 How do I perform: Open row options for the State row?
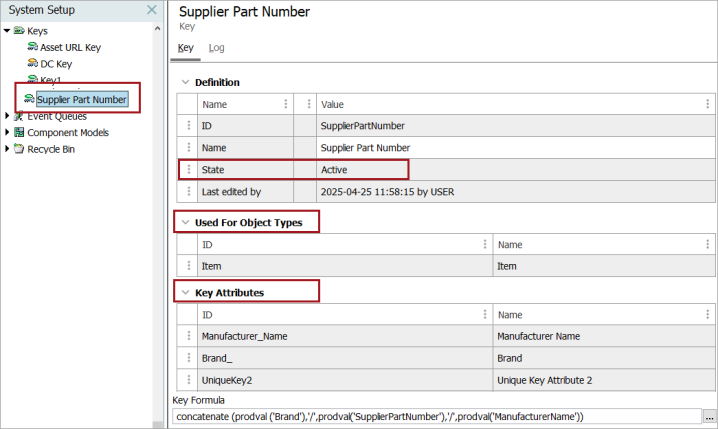(x=189, y=169)
